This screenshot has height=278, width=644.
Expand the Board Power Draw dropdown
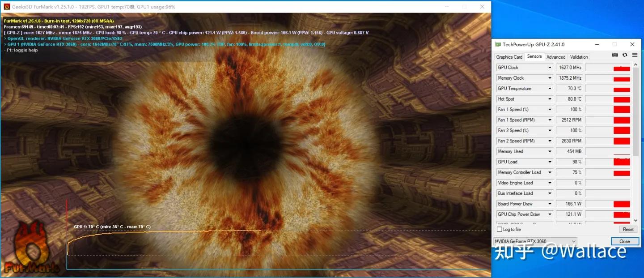(x=550, y=204)
